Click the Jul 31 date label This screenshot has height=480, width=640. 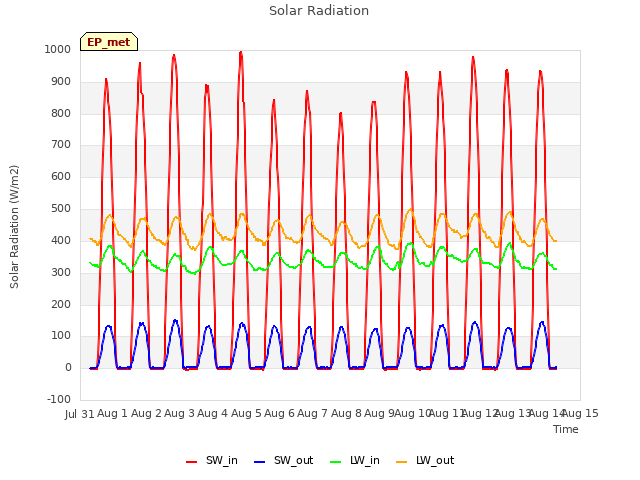80,414
